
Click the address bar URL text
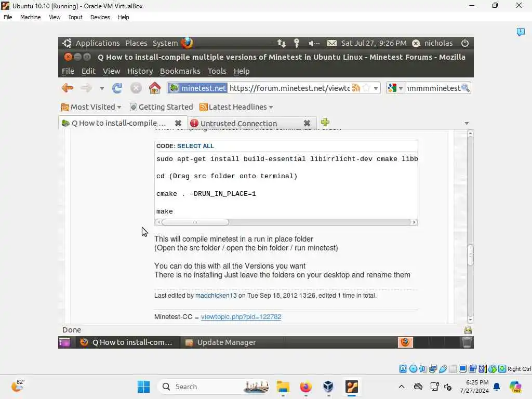(x=290, y=88)
